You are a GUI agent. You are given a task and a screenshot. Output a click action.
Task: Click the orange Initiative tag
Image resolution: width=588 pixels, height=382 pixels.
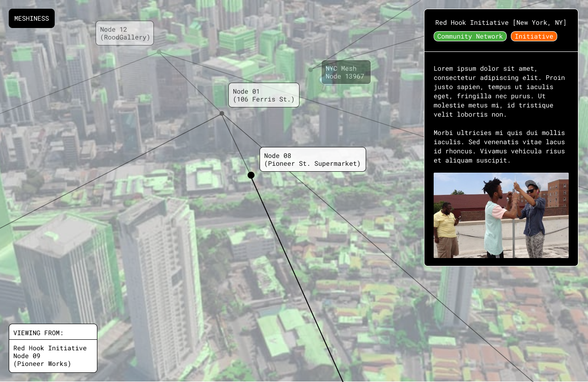click(x=534, y=36)
